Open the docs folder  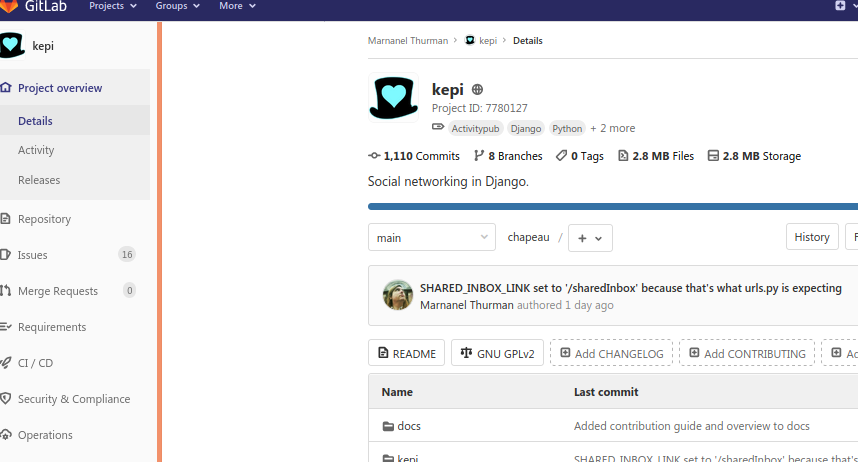click(409, 426)
